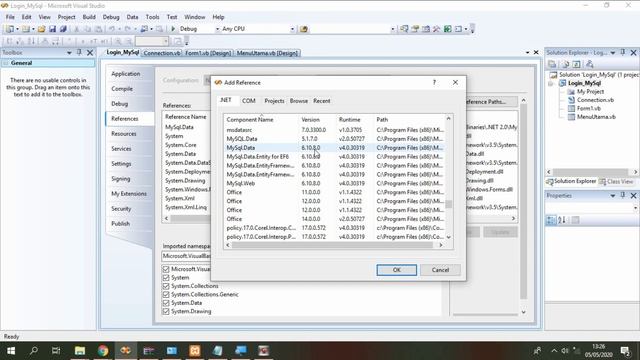Image resolution: width=640 pixels, height=360 pixels.
Task: Select the msdatasrc component row
Action: point(334,130)
